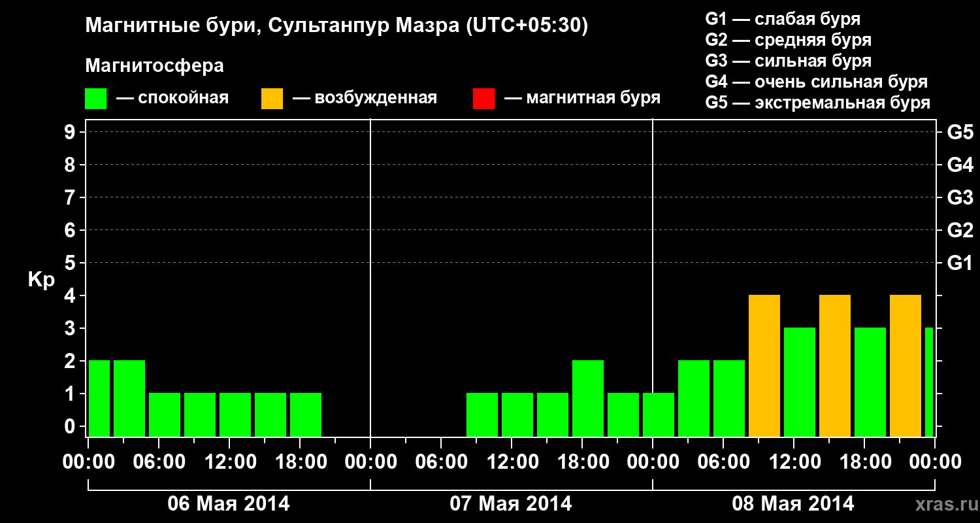Click the red 'магнитная буря' legend swatch
The height and width of the screenshot is (523, 980).
click(483, 99)
